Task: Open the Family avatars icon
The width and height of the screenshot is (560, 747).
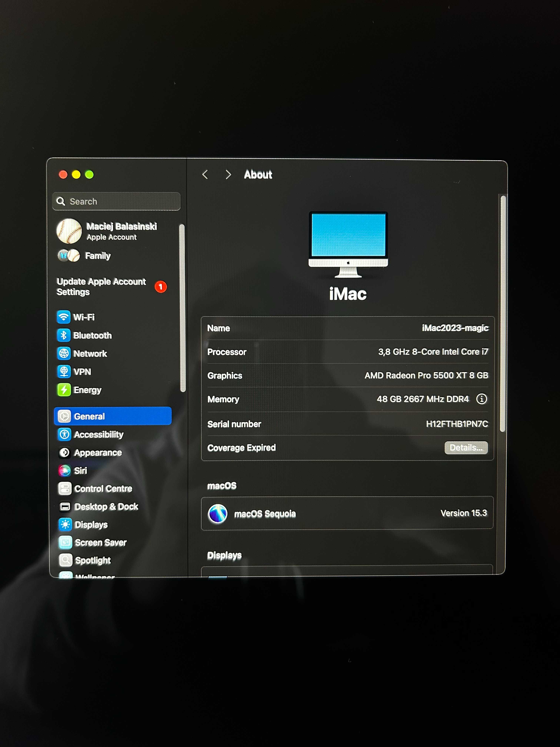Action: 69,256
